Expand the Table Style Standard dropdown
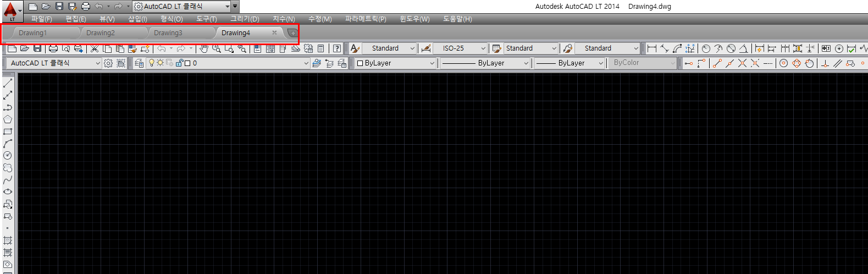 (554, 48)
